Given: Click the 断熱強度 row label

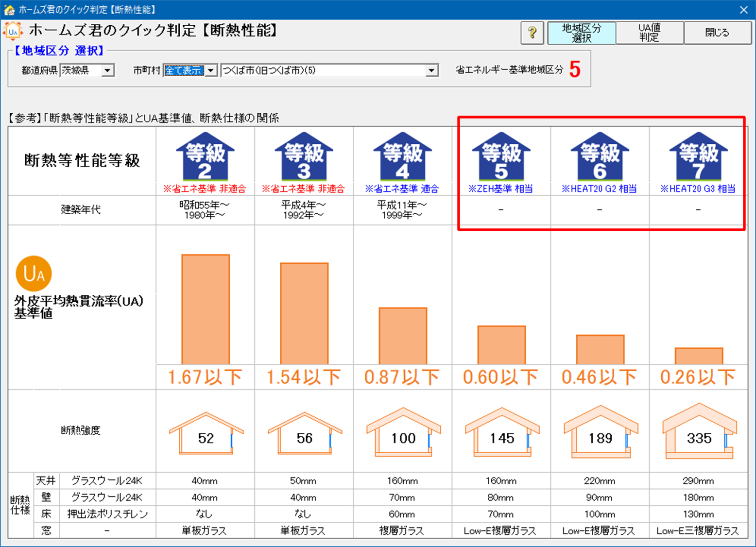Looking at the screenshot, I should point(81,430).
